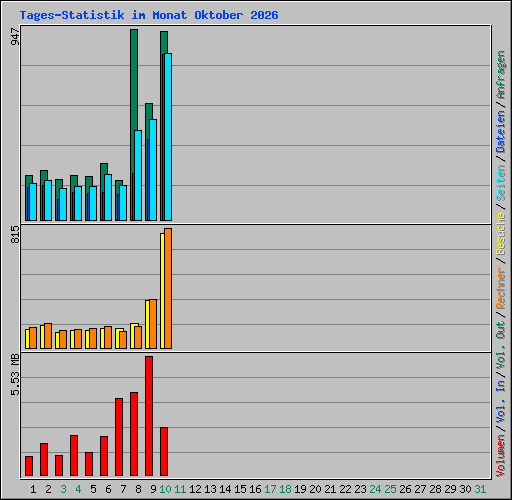This screenshot has width=512, height=500.
Task: Click the green day 24 axis label
Action: coord(375,489)
